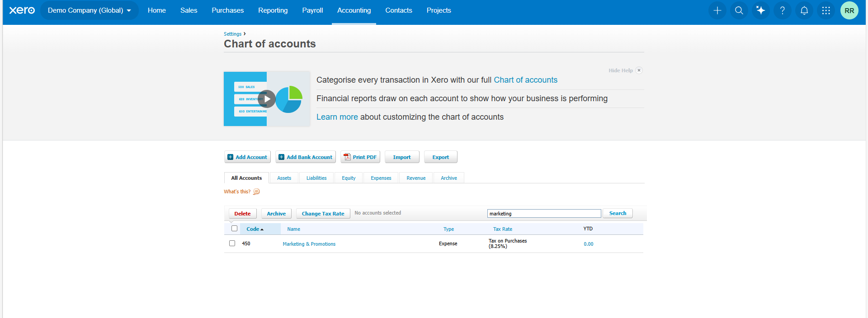Open the AI sparkle assistant icon
Screen dimensions: 868x318
(760, 10)
